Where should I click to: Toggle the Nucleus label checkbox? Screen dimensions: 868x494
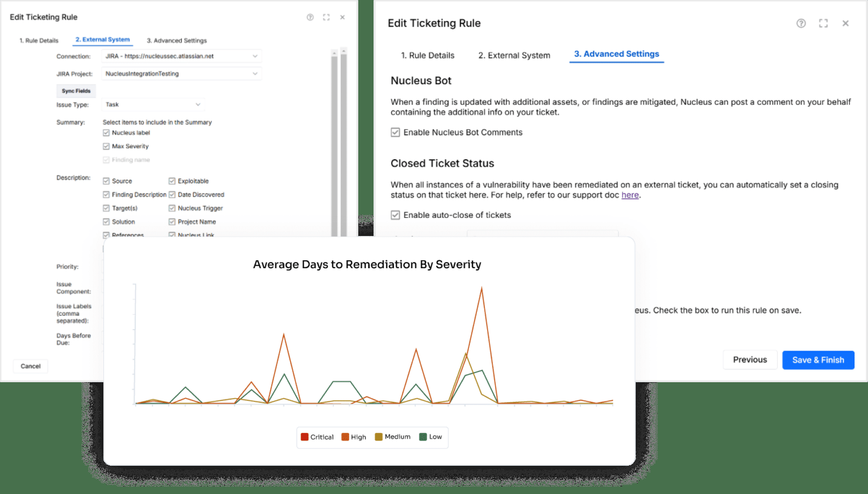click(106, 133)
